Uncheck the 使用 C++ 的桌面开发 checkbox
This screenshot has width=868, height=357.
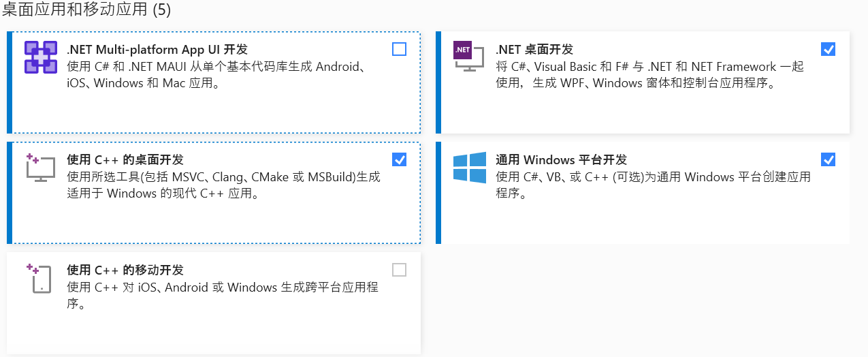tap(400, 159)
